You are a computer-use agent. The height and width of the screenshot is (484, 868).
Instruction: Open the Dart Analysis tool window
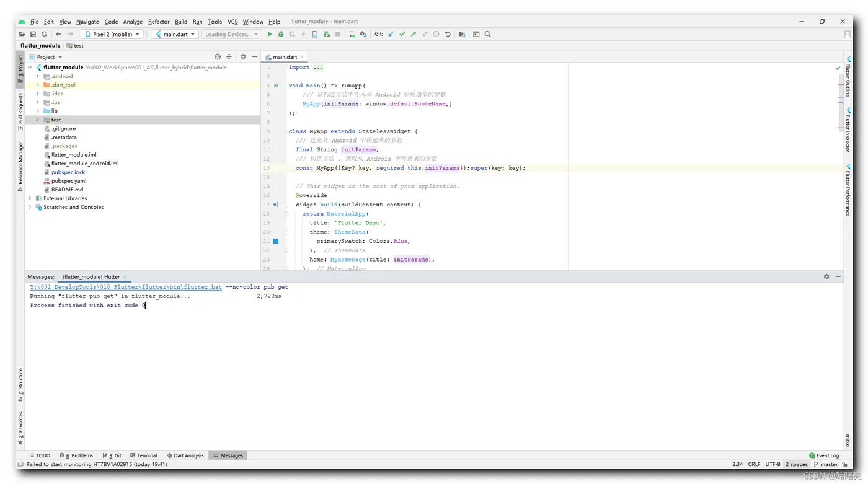tap(185, 455)
